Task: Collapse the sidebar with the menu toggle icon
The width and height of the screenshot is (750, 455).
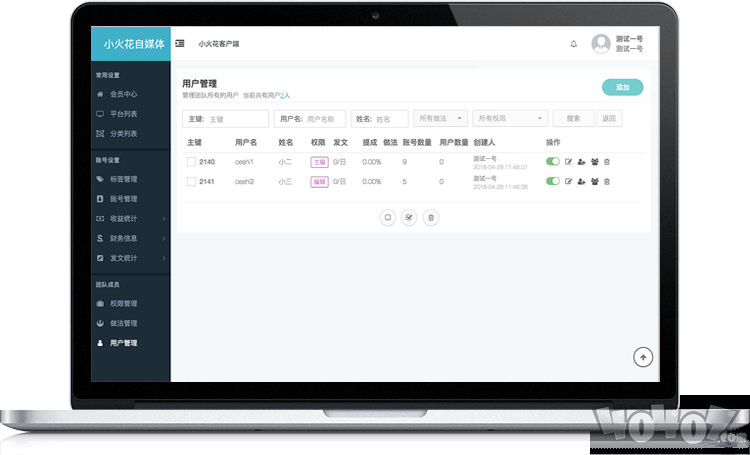Action: coord(180,44)
